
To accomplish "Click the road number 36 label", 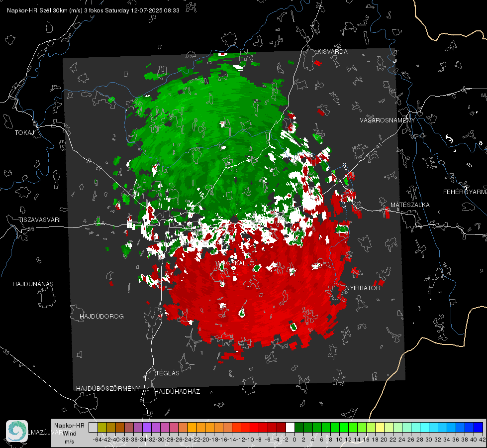I will coord(31,229).
